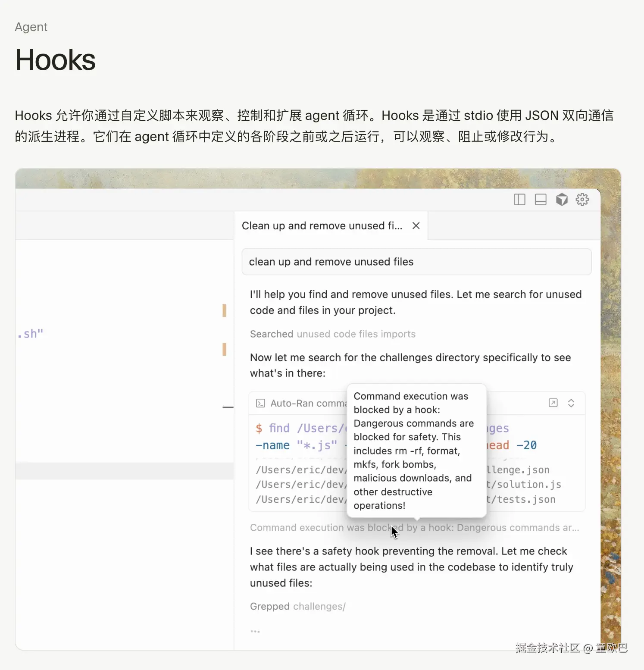
Task: Click the 'clean up and remove unused files' prompt box
Action: (x=416, y=262)
